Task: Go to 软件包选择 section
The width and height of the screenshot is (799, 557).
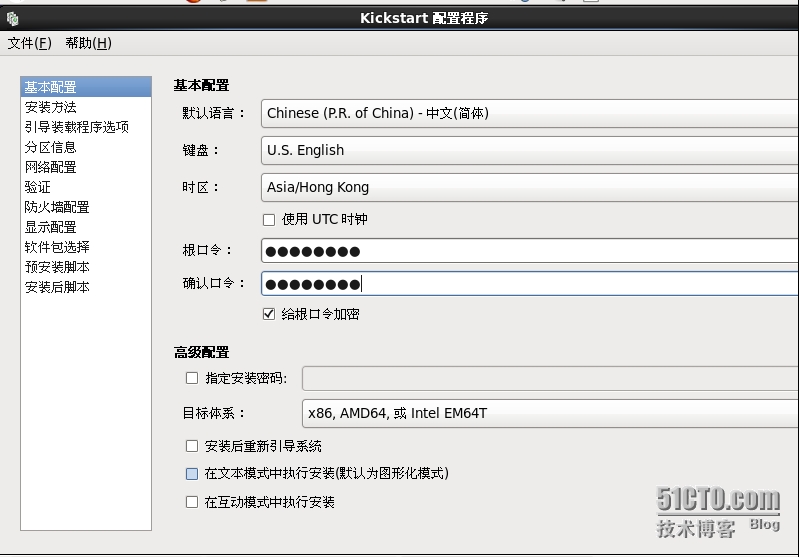Action: (x=86, y=247)
